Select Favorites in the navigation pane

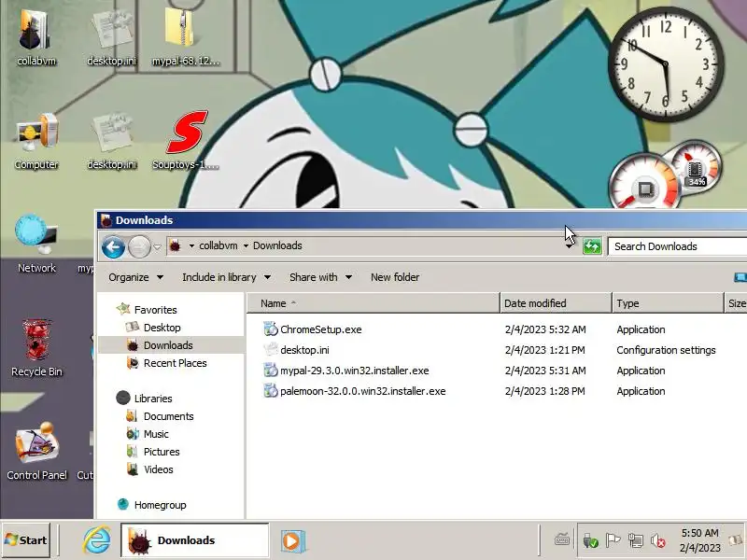pyautogui.click(x=155, y=310)
